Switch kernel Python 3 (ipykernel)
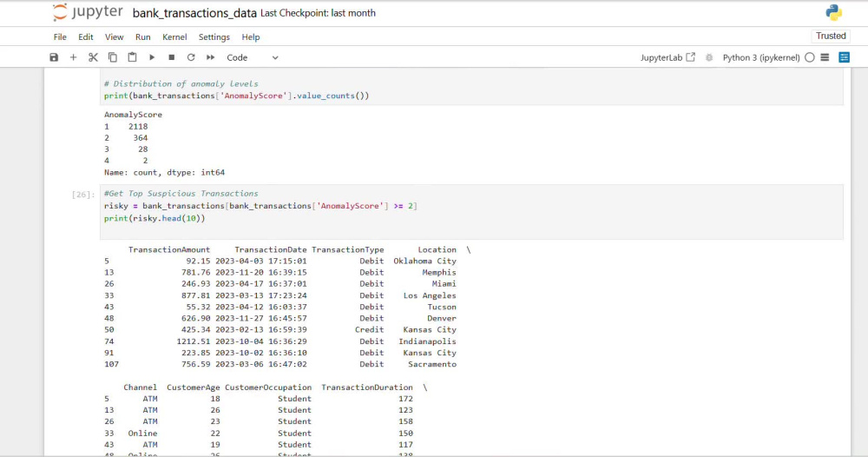Screen dimensions: 868x457 click(761, 57)
